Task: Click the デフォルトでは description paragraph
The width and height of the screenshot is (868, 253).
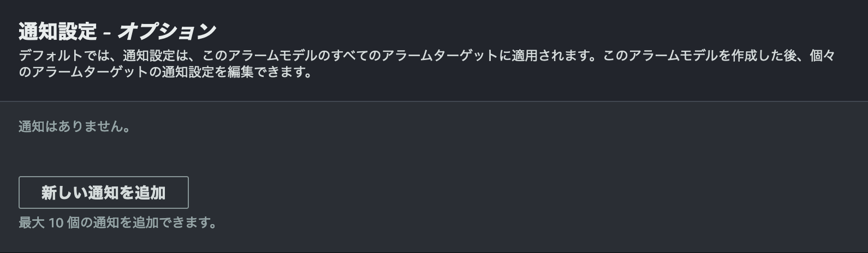Action: click(426, 64)
